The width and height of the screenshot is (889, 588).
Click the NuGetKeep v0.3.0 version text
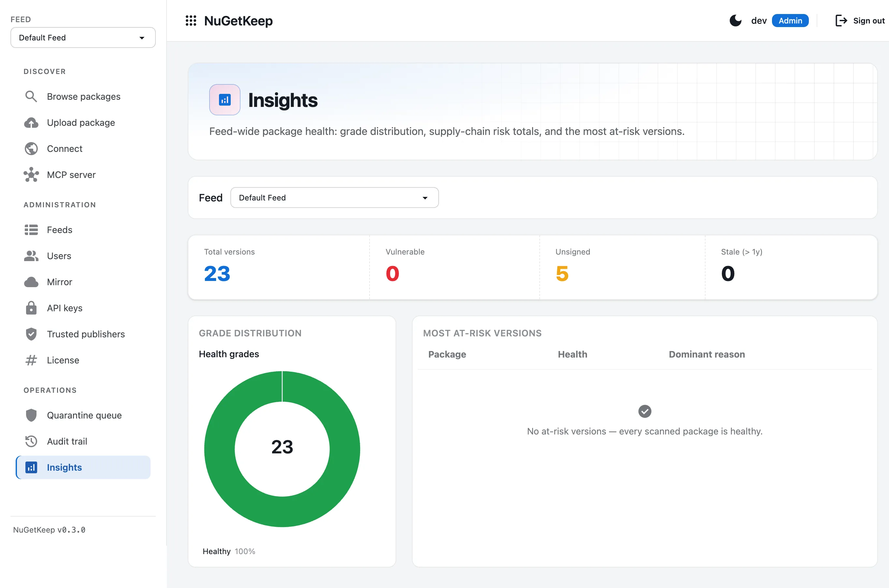tap(49, 530)
